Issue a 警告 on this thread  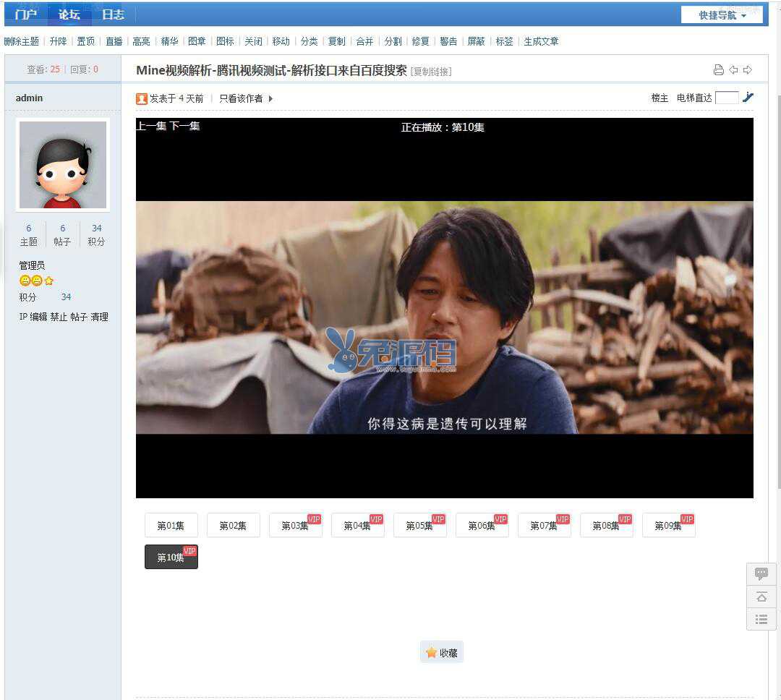coord(449,41)
